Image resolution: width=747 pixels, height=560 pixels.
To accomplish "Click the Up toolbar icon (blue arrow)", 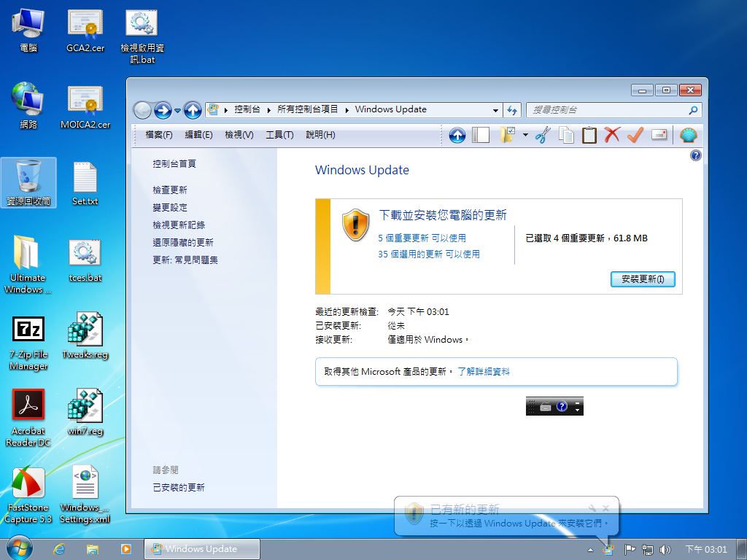I will (457, 136).
